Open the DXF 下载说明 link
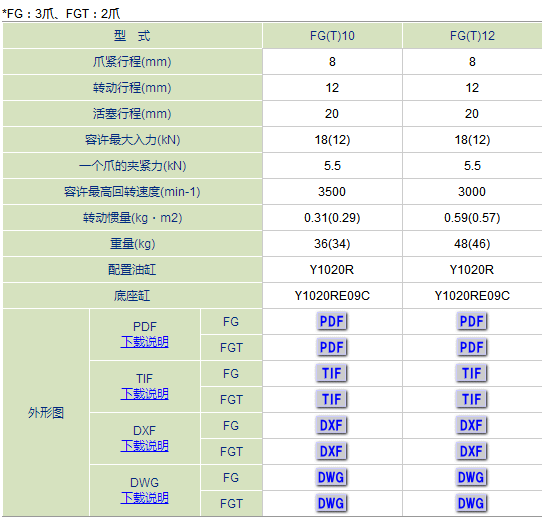The width and height of the screenshot is (552, 524). 145,446
